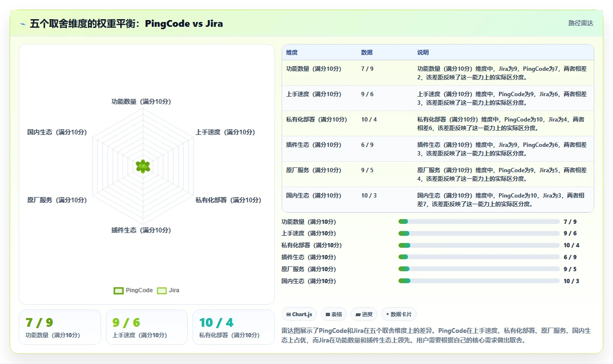The image size is (613, 364).
Task: Select the 表格 chip
Action: point(334,314)
